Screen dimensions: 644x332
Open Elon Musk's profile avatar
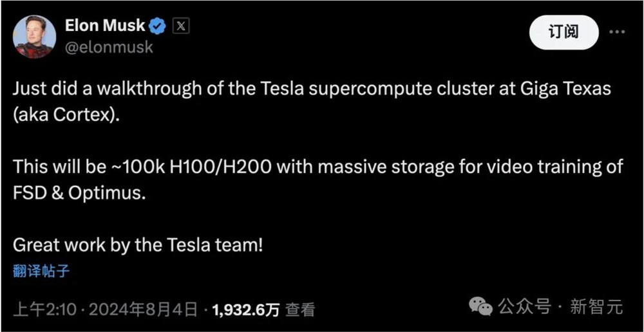[33, 37]
